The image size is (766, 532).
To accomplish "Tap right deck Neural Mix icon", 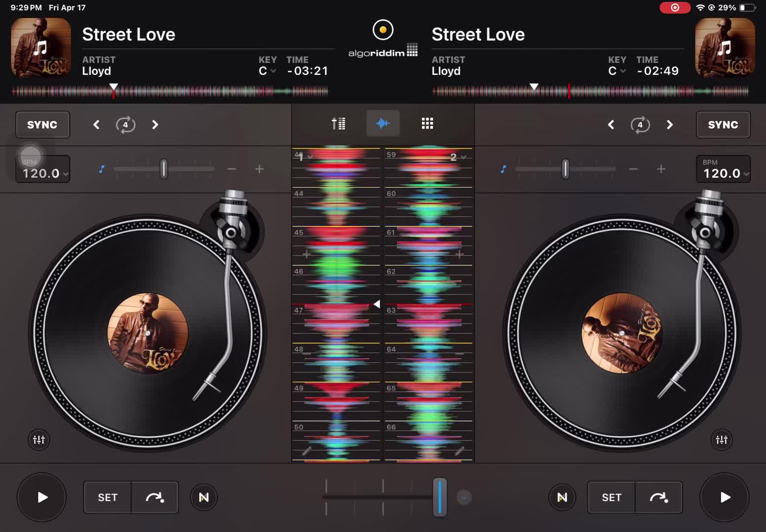I will pos(562,498).
